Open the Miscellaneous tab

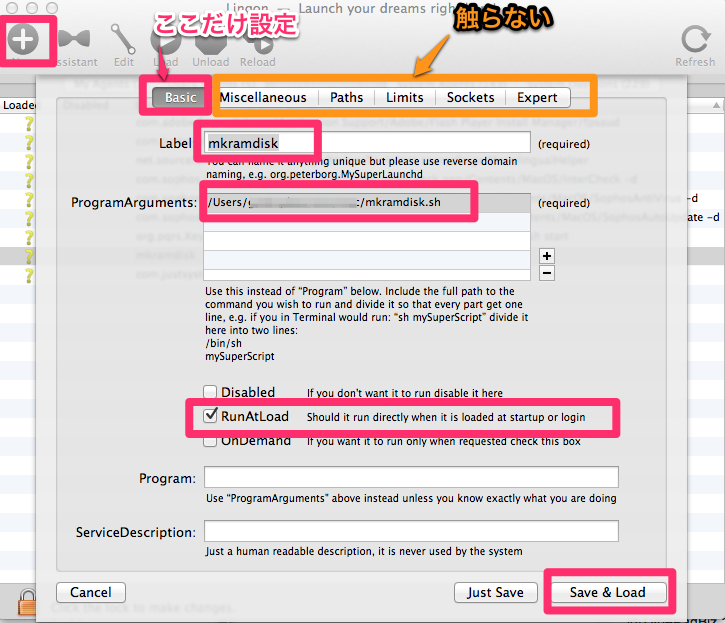point(263,98)
